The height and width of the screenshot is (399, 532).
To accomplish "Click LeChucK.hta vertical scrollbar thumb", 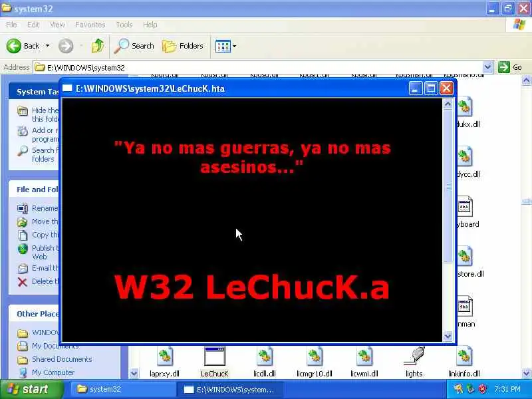I will point(448,186).
